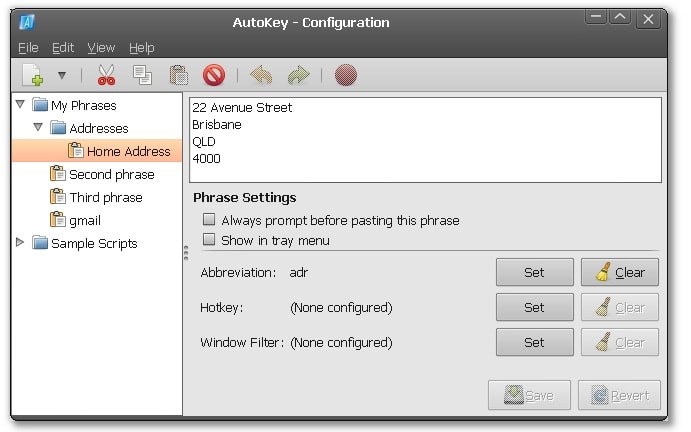This screenshot has width=691, height=432.
Task: Minimize the AutoKey window
Action: pos(596,18)
